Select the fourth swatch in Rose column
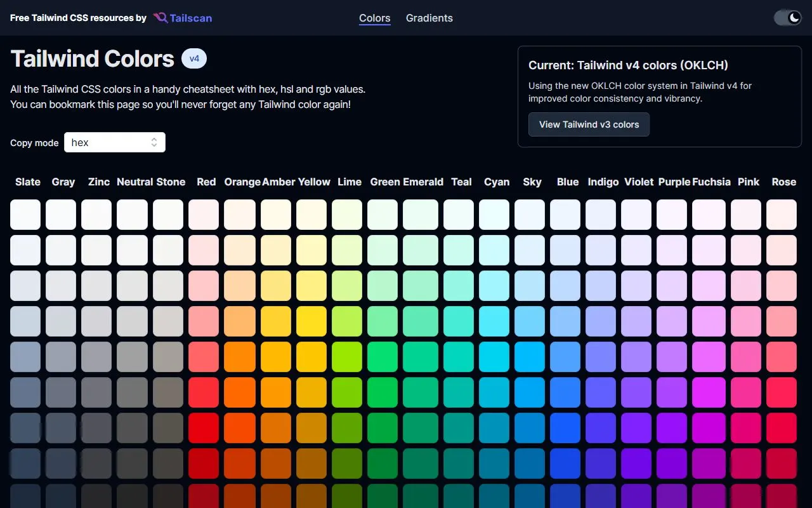 [x=782, y=321]
